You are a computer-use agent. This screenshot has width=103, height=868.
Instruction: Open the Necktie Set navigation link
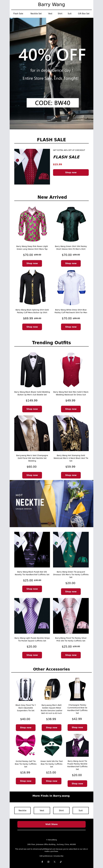(36, 14)
